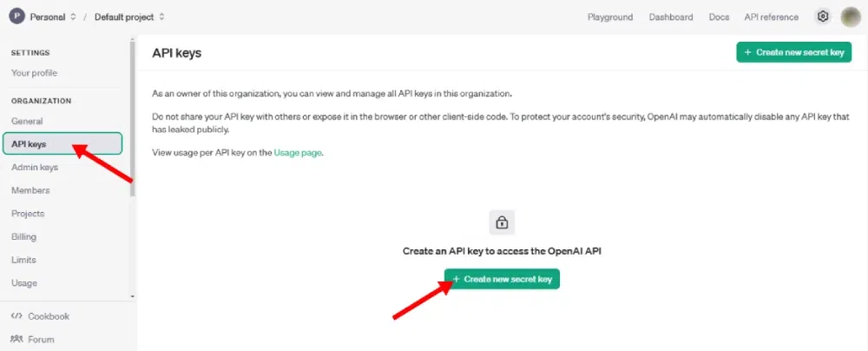868x351 pixels.
Task: Select Admin keys in the sidebar
Action: [35, 167]
